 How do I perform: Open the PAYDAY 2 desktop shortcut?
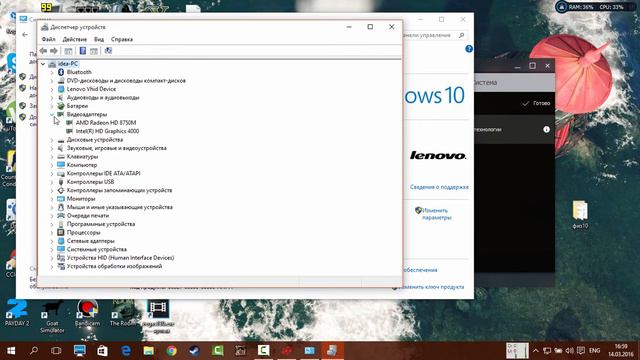17,313
